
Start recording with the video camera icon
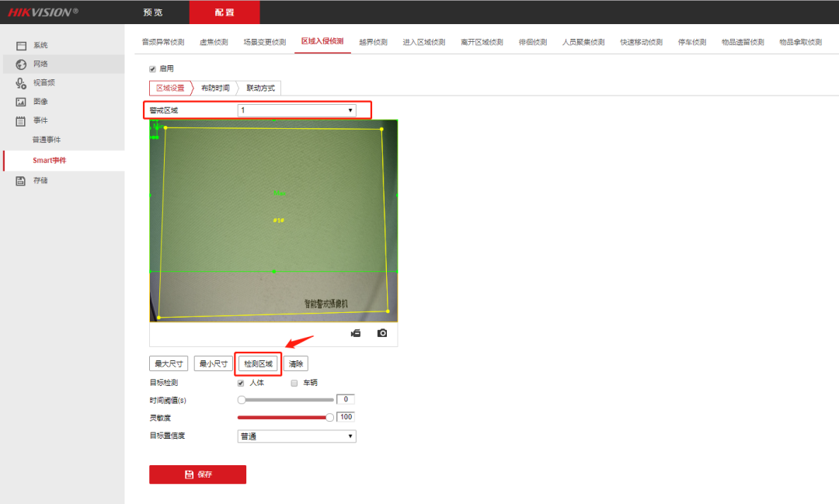(356, 333)
